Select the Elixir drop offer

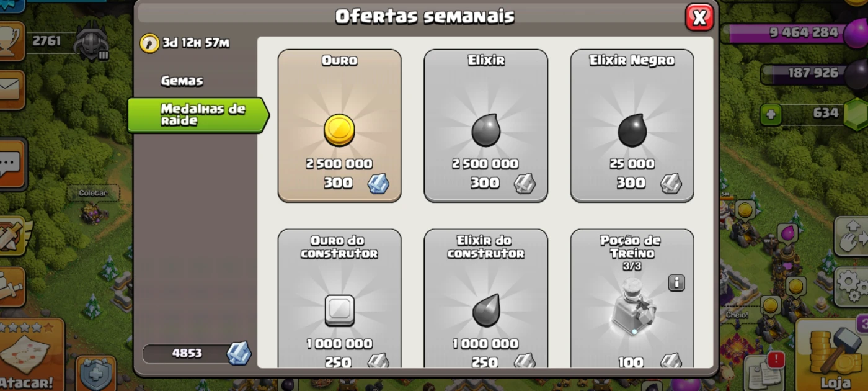[x=485, y=126]
